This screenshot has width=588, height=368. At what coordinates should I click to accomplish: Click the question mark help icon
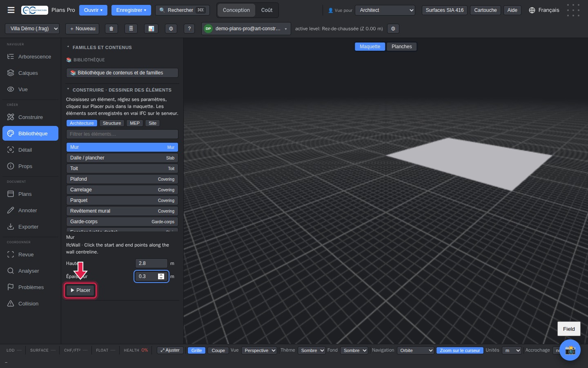click(x=189, y=29)
